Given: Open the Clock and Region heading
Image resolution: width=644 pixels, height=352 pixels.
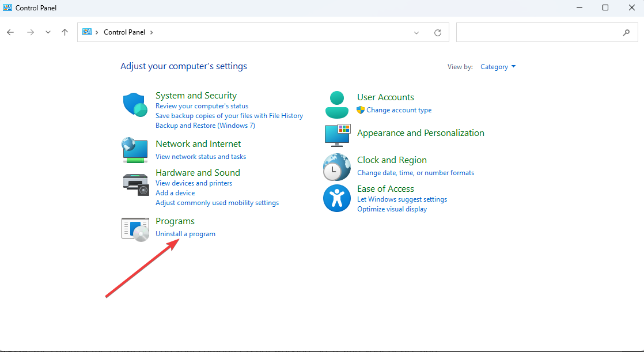Looking at the screenshot, I should pos(392,160).
